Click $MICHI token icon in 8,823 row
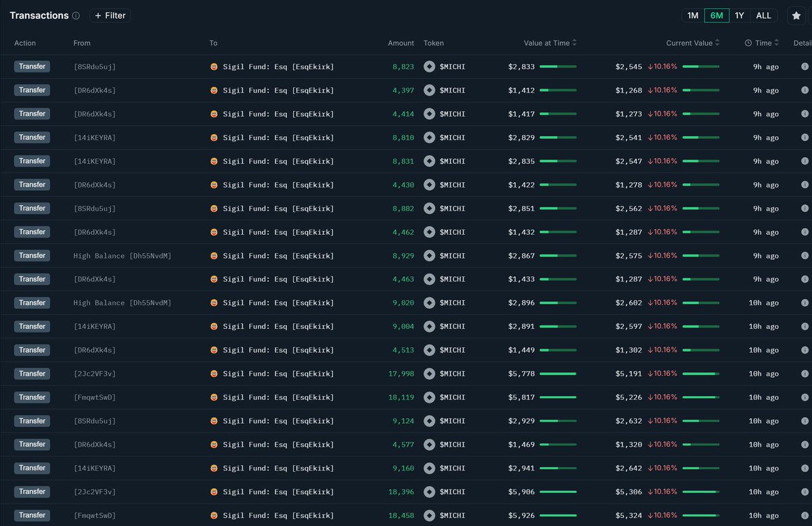The height and width of the screenshot is (526, 812). pyautogui.click(x=429, y=66)
